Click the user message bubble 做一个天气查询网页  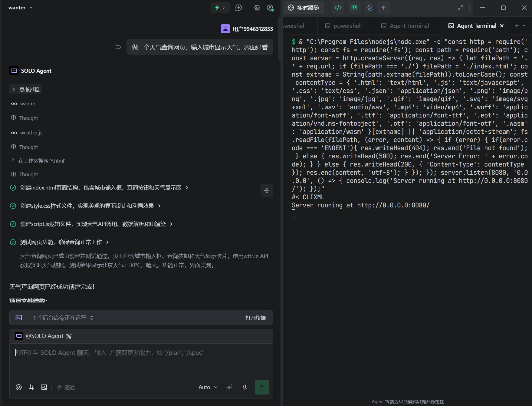pos(200,47)
